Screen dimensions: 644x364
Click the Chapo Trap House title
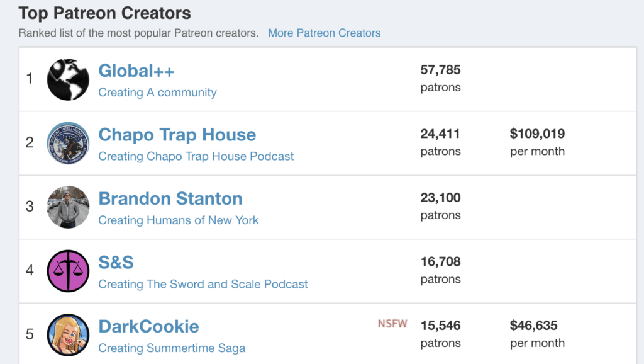coord(177,135)
